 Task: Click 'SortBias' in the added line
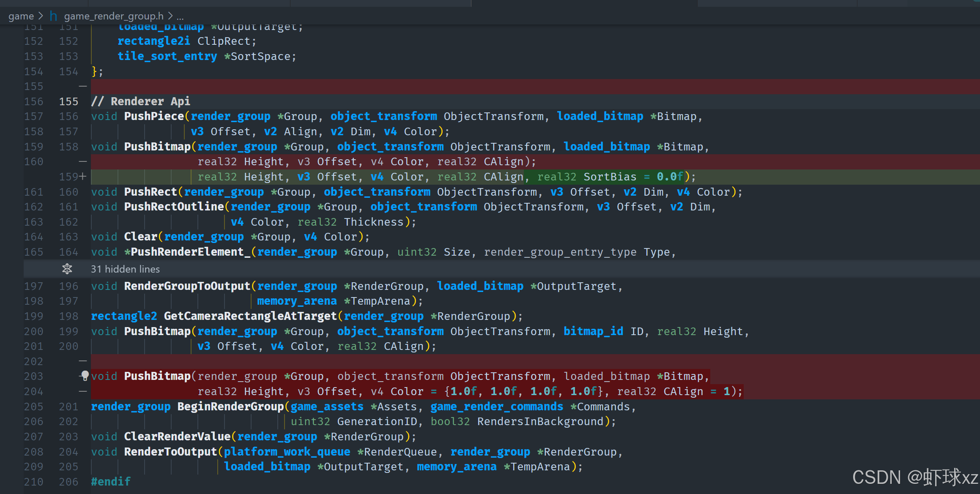(610, 177)
